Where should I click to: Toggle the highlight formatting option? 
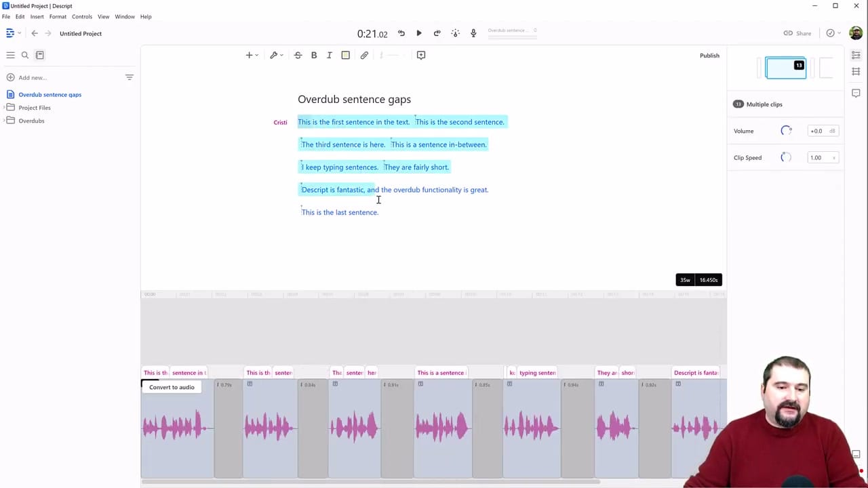click(345, 55)
